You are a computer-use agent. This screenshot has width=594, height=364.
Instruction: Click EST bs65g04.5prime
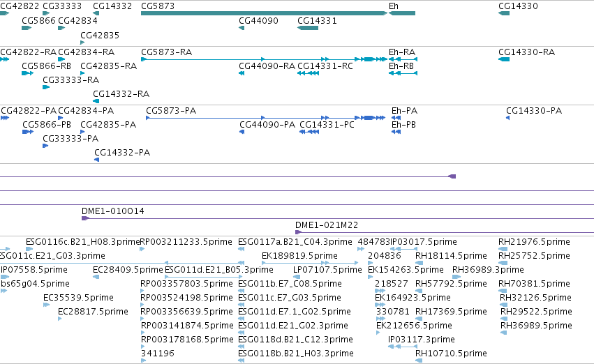(35, 284)
